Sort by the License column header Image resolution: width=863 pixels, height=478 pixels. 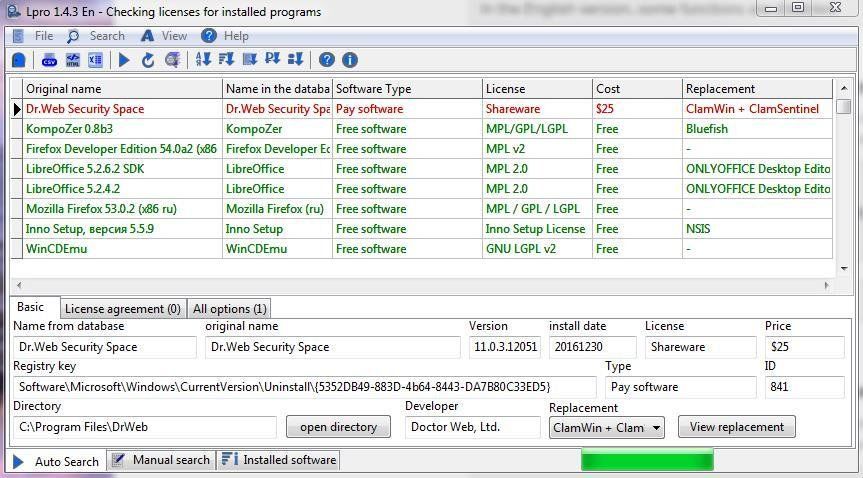pyautogui.click(x=538, y=89)
